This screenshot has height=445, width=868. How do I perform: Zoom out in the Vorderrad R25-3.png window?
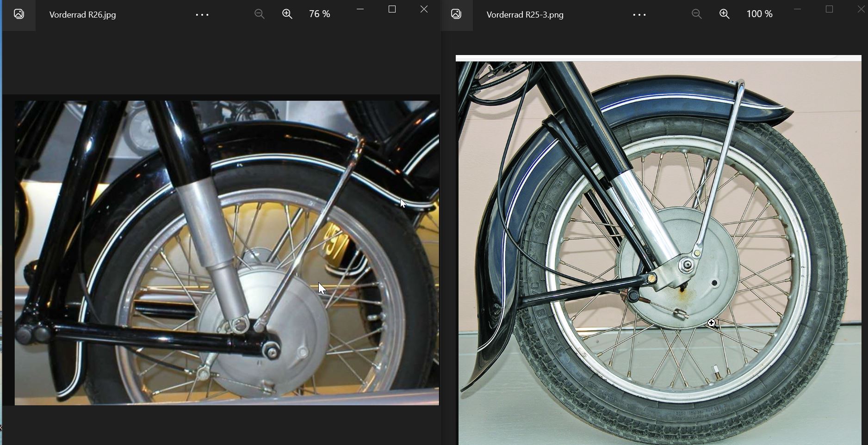click(697, 14)
